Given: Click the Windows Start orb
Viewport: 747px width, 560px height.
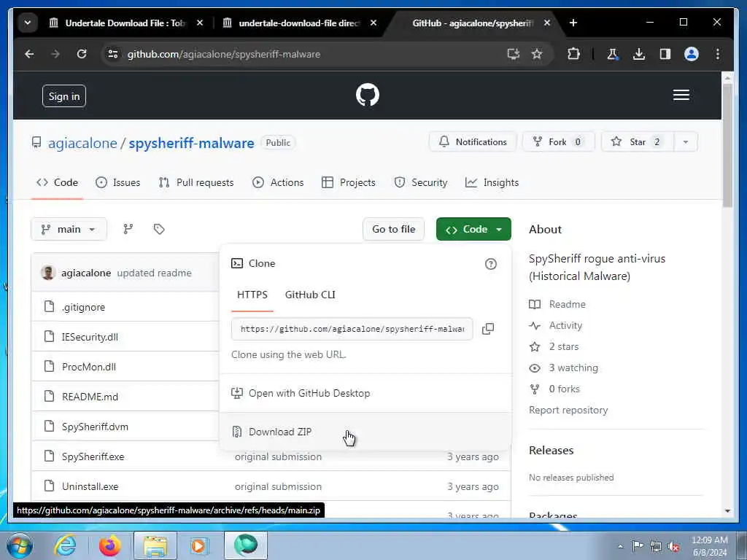Looking at the screenshot, I should pyautogui.click(x=20, y=545).
